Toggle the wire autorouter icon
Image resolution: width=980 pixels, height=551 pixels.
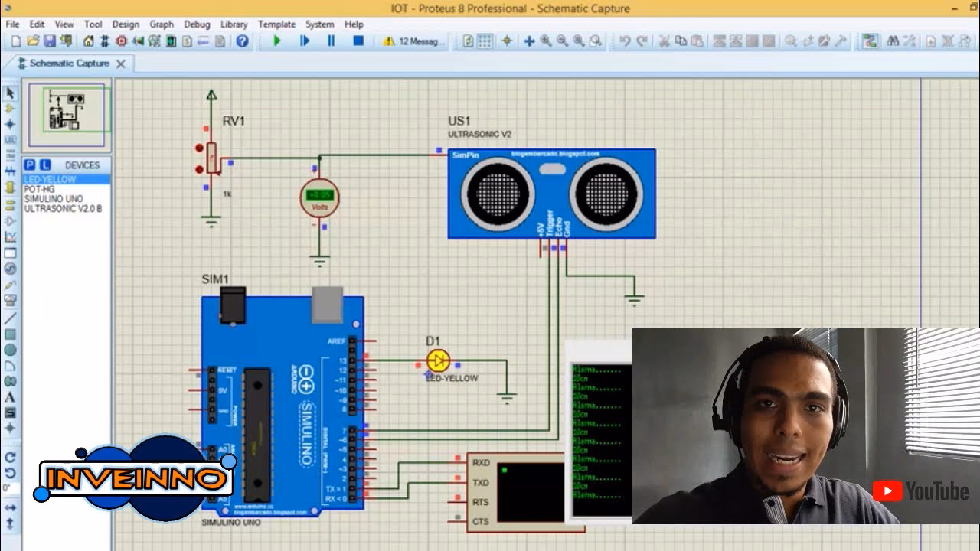coord(870,41)
